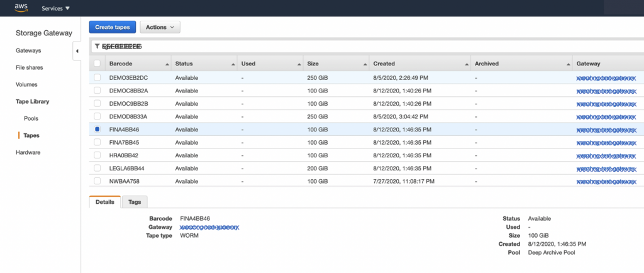Click the Gateway column header
This screenshot has height=273, width=644.
(x=588, y=64)
